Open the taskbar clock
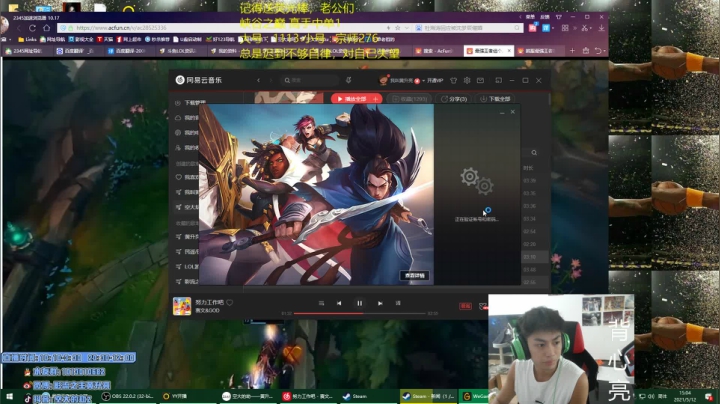The width and height of the screenshot is (720, 404). 685,396
